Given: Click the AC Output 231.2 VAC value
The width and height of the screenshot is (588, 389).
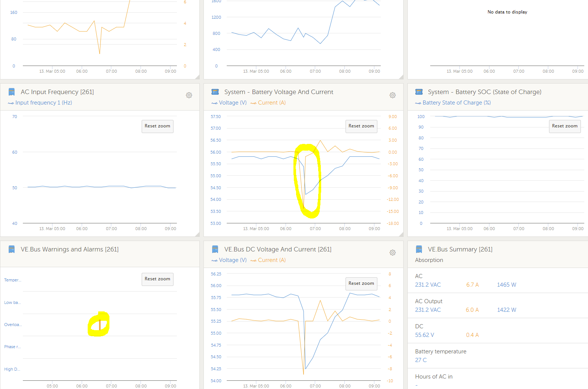Looking at the screenshot, I should 428,310.
